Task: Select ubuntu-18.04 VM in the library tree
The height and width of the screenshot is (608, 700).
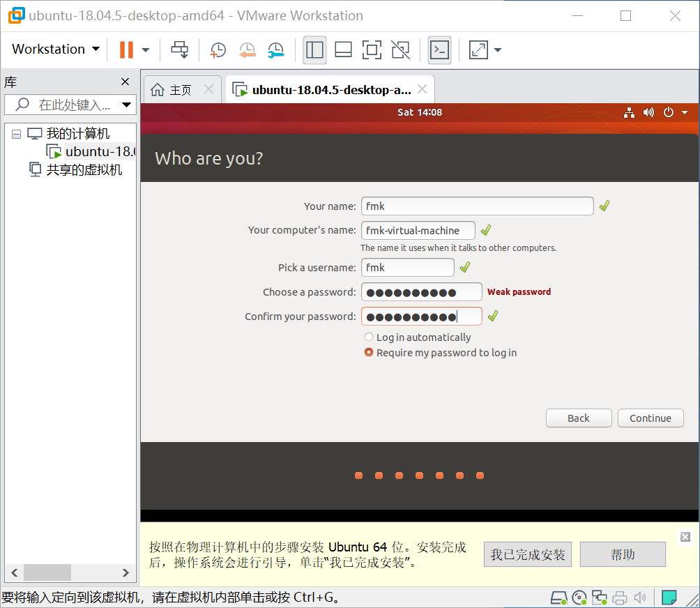Action: [x=100, y=152]
